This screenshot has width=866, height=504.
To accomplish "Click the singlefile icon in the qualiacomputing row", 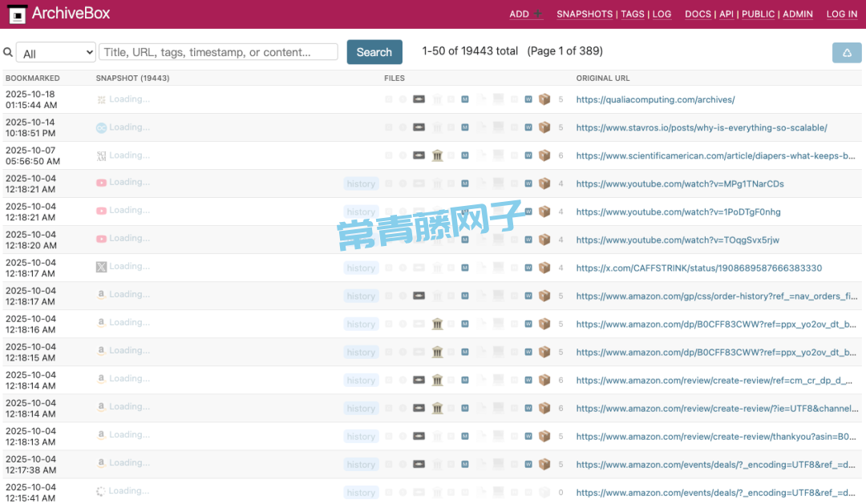I will pyautogui.click(x=419, y=99).
